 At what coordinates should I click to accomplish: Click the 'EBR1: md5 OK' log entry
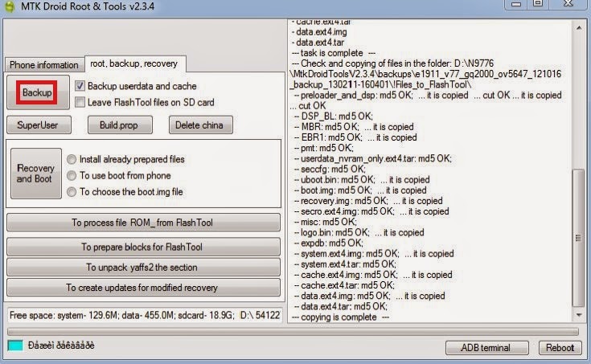tap(355, 137)
